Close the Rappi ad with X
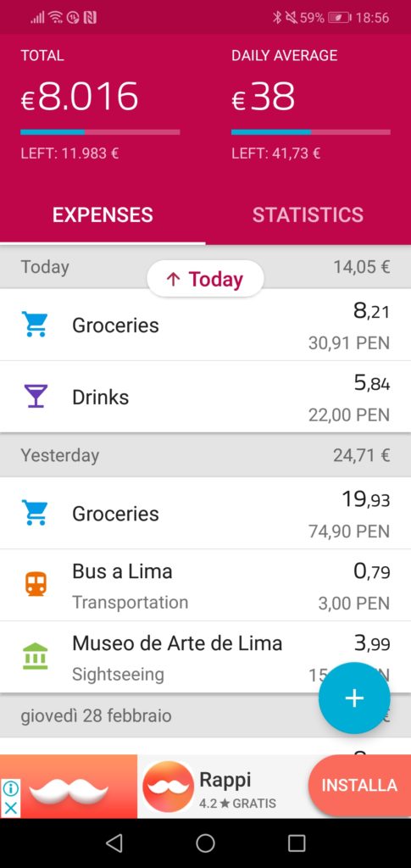Screen dimensions: 411x868 click(x=10, y=808)
